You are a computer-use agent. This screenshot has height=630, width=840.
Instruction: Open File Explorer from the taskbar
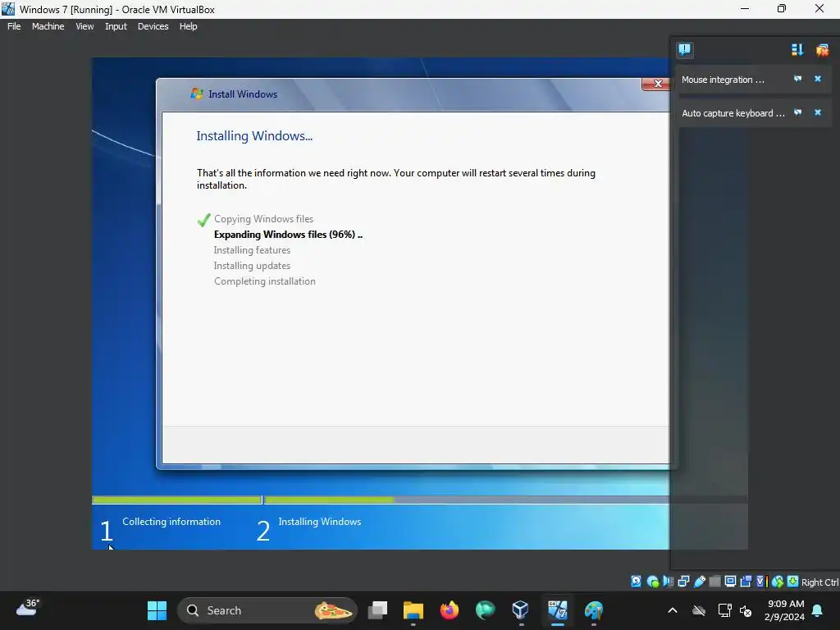click(413, 610)
